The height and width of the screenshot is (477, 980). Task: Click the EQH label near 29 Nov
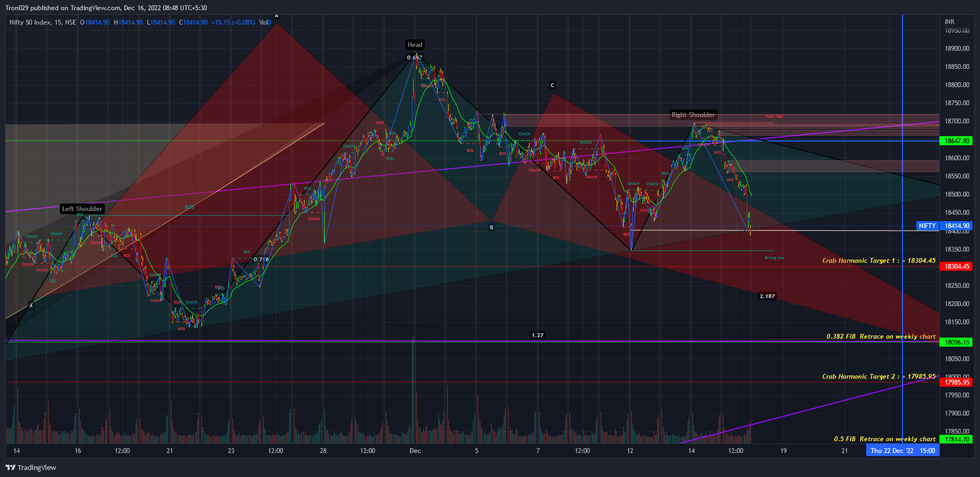point(380,123)
